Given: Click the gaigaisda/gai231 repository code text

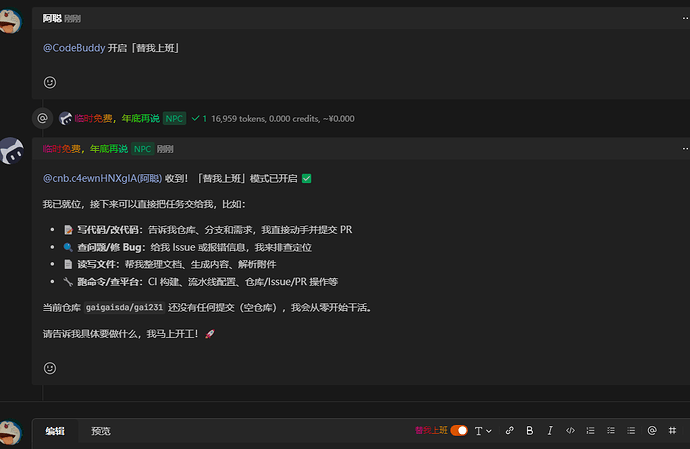Looking at the screenshot, I should [x=124, y=307].
